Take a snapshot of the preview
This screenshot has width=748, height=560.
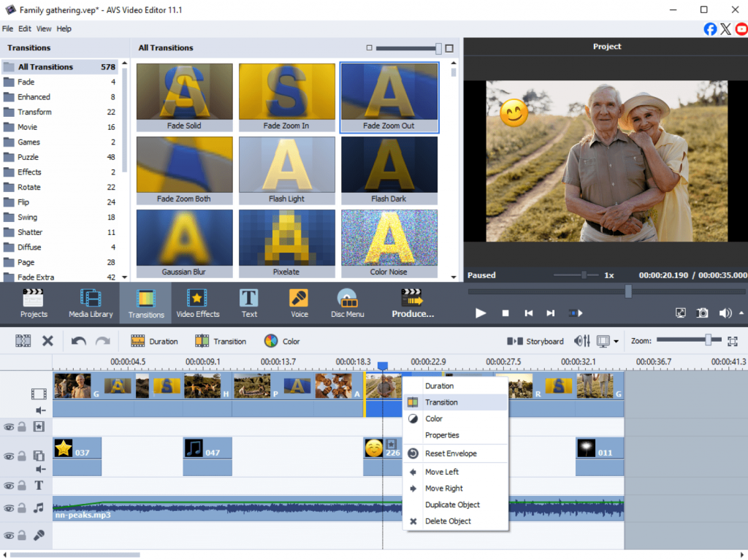[x=702, y=312]
